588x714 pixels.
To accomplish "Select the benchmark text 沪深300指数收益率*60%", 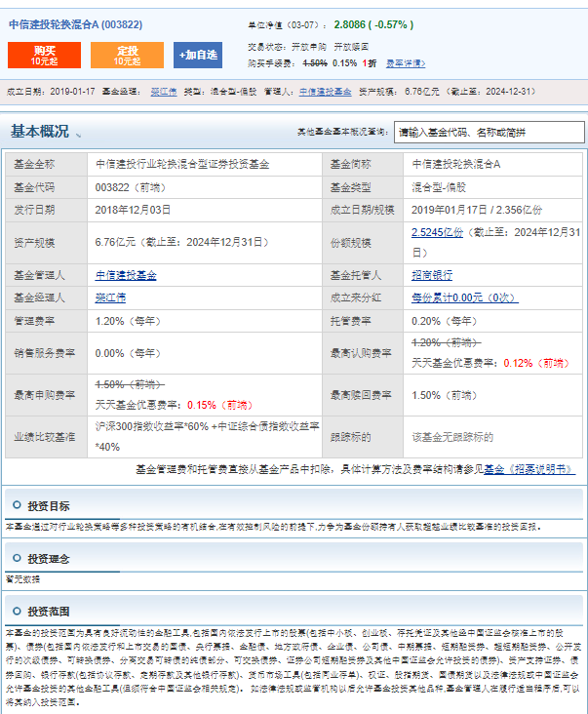I will 151,426.
